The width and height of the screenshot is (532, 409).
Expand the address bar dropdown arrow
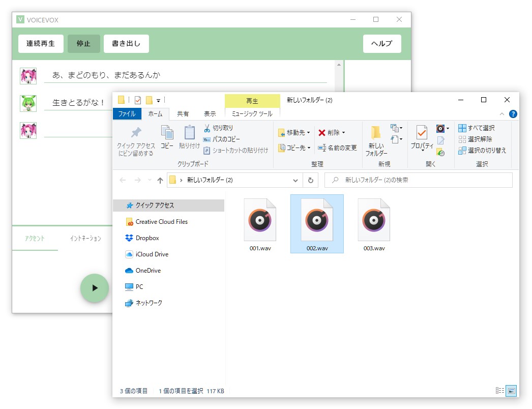(295, 180)
